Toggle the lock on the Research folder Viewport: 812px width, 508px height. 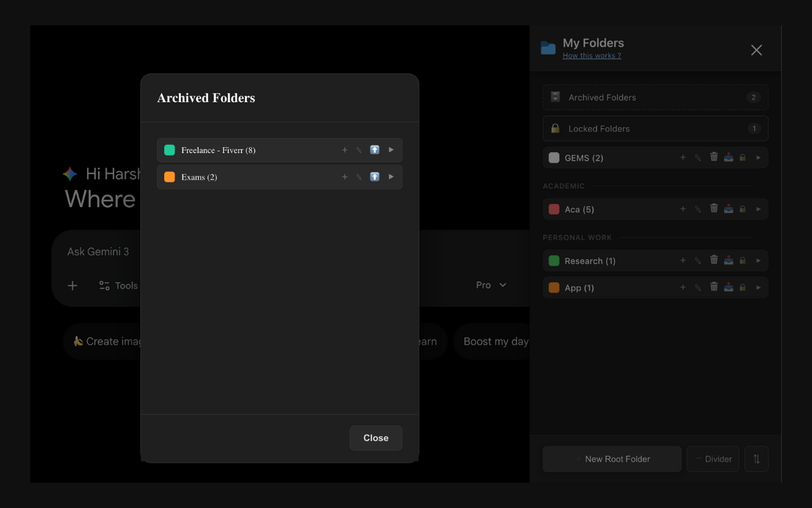tap(743, 260)
